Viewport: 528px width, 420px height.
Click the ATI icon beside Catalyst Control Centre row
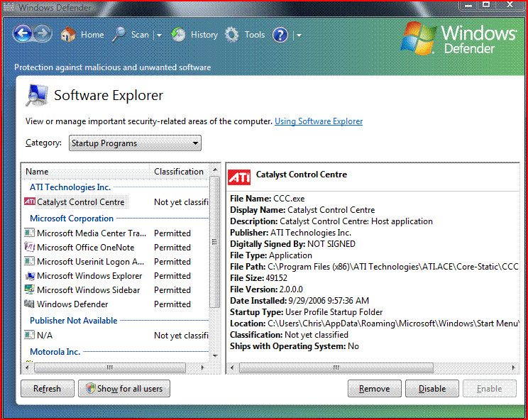click(x=30, y=201)
